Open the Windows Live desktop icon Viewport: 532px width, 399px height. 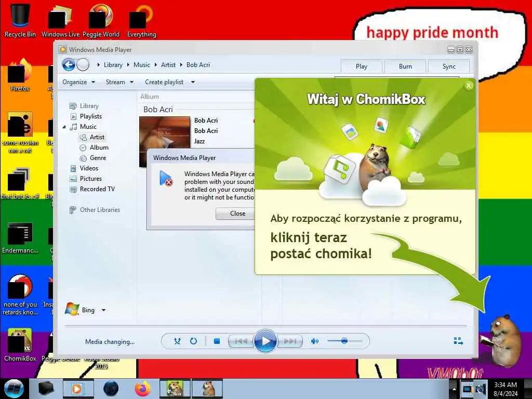[x=60, y=19]
